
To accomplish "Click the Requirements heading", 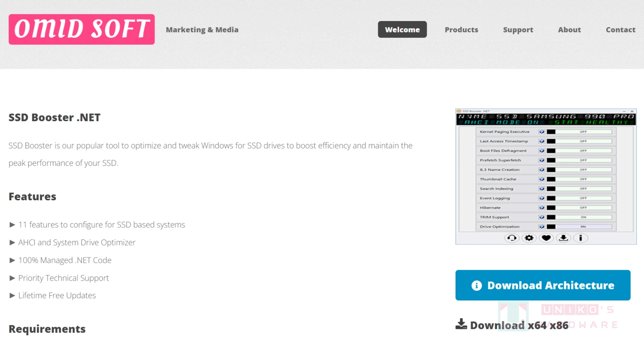I will click(47, 329).
